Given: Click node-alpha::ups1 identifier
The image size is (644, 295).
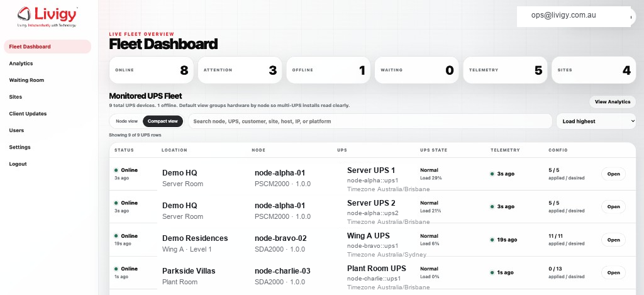Looking at the screenshot, I should point(372,181).
